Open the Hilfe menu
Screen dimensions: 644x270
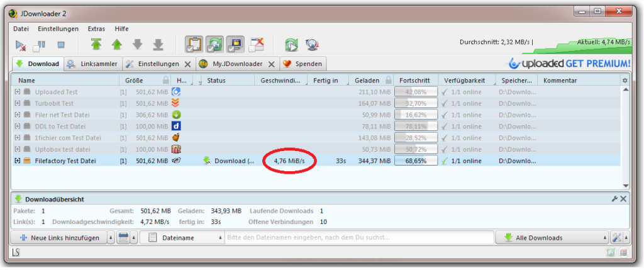121,29
